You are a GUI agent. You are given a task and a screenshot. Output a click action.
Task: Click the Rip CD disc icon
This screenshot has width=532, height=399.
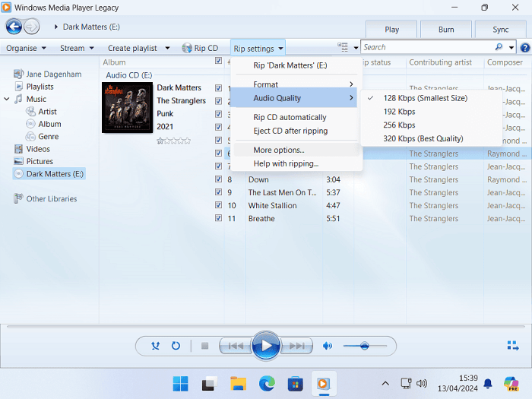click(x=187, y=48)
